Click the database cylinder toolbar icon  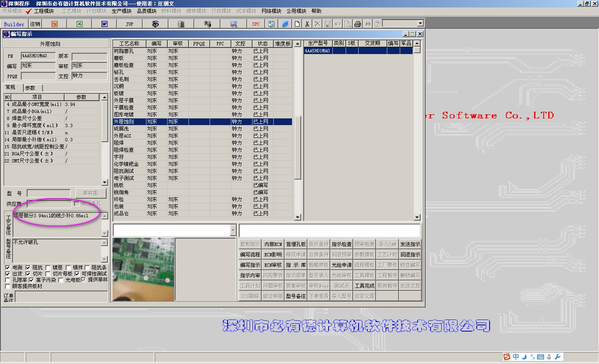click(x=181, y=24)
